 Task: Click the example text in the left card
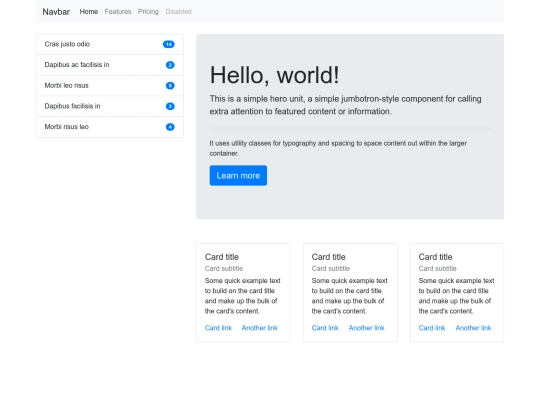[x=243, y=296]
